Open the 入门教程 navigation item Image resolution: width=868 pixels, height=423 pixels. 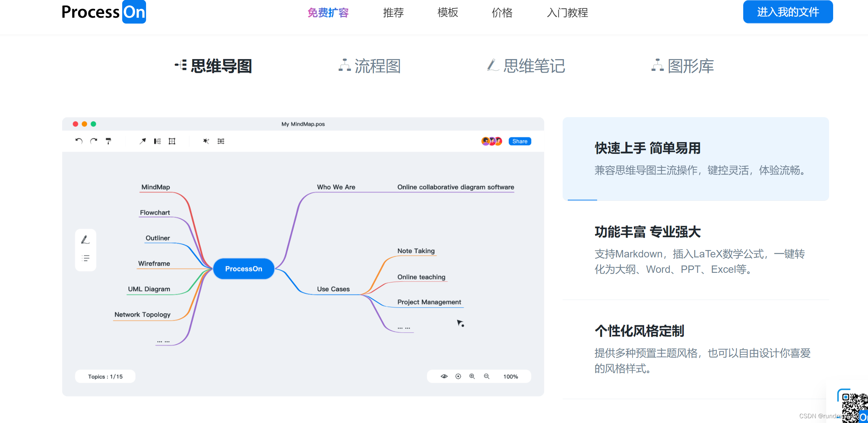point(567,12)
